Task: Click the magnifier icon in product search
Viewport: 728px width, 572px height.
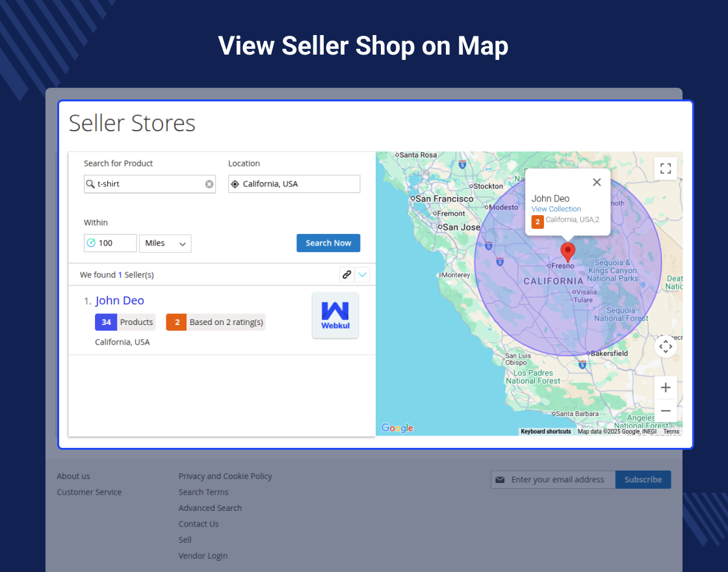Action: pos(90,184)
